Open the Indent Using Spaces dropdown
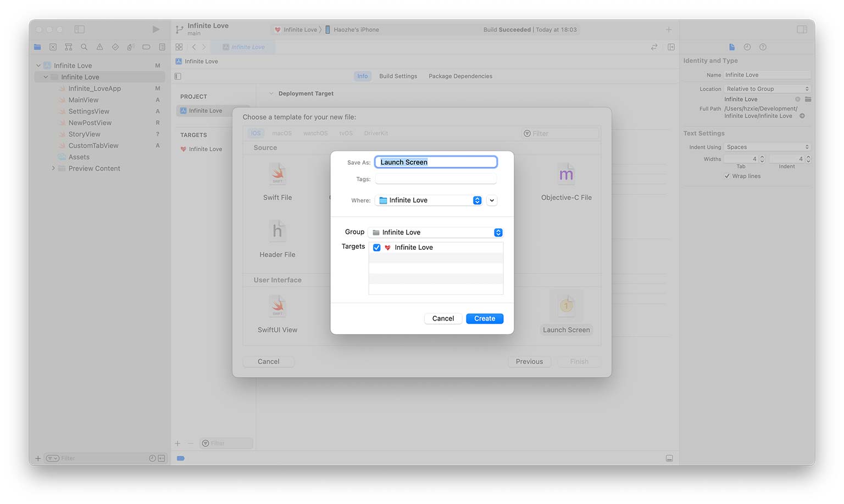The image size is (844, 504). coord(767,147)
